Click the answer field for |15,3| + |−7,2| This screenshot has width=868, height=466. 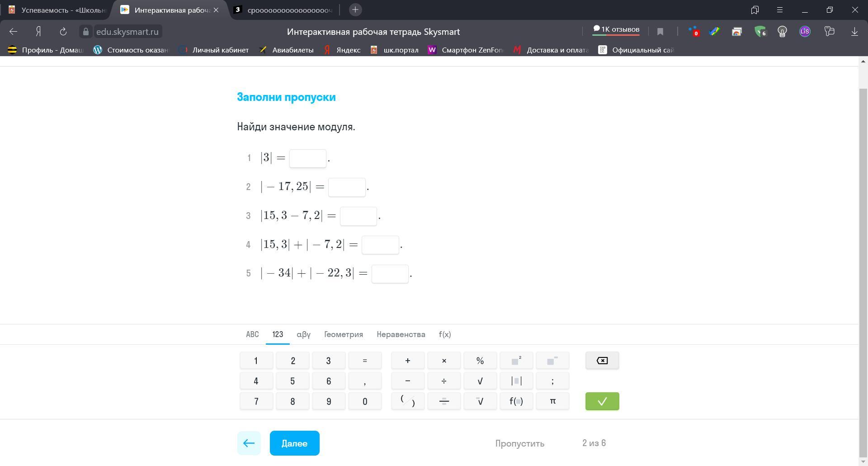(x=380, y=245)
